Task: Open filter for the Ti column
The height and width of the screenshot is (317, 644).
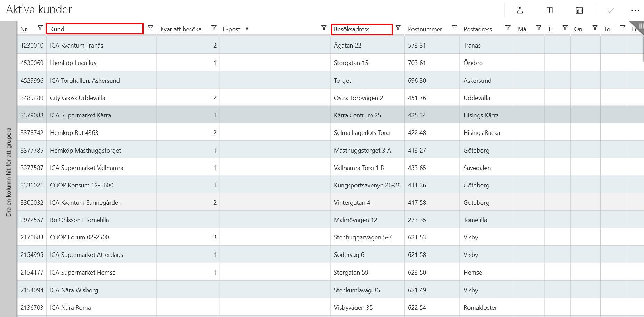Action: [565, 28]
